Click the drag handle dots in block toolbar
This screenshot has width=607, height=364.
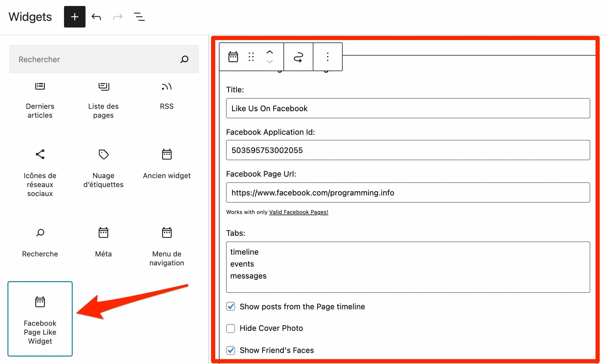click(x=251, y=57)
